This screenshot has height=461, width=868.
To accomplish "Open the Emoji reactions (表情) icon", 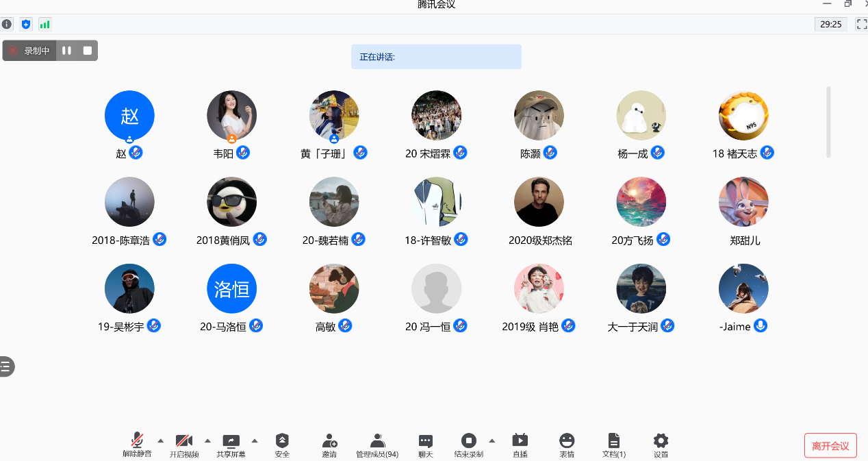I will pos(567,444).
